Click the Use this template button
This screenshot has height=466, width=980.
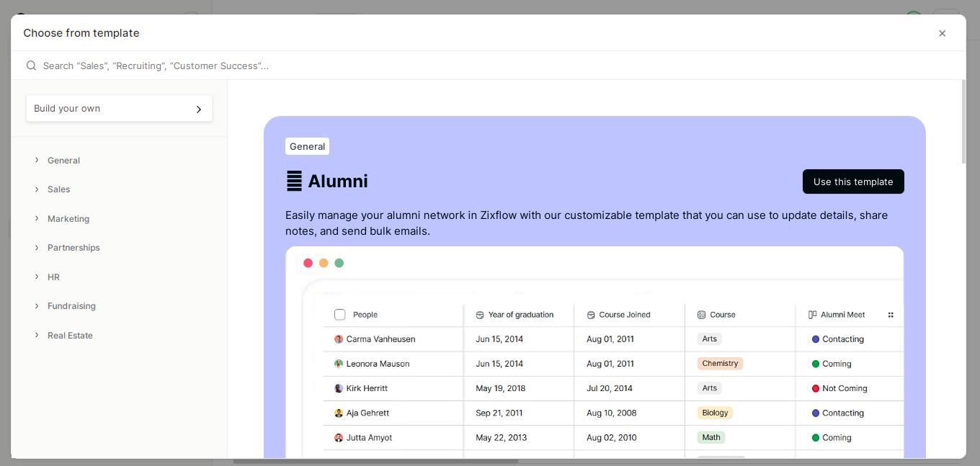[x=852, y=182]
